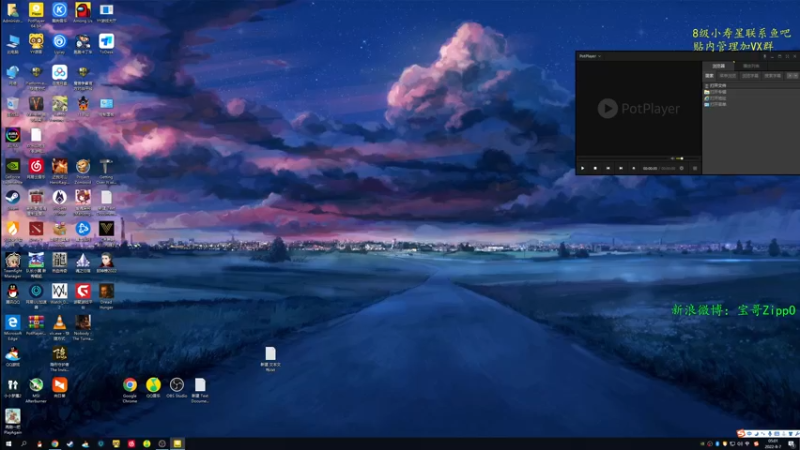The height and width of the screenshot is (450, 800).
Task: Open the GeForce Experience desktop icon
Action: 13,171
